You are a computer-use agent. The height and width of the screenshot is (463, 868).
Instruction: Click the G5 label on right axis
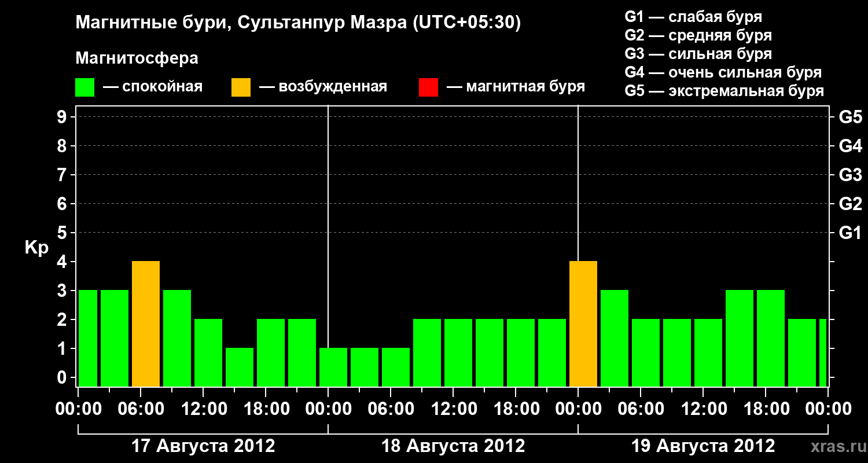(x=850, y=117)
